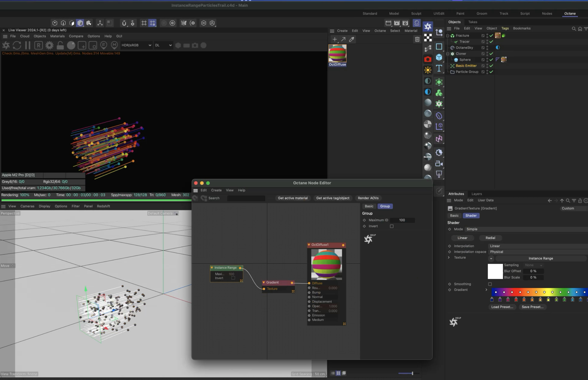
Task: Click the red camera icon in Octane palette
Action: (428, 59)
